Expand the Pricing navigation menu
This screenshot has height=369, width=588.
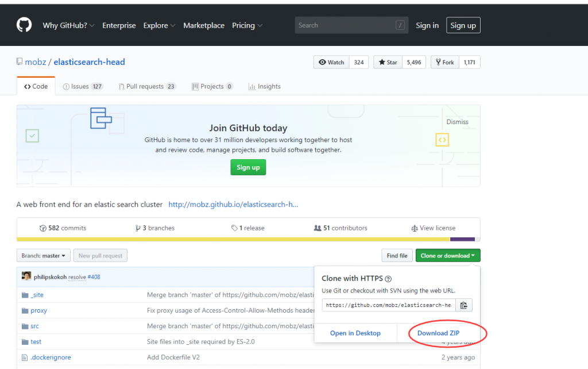coord(247,25)
